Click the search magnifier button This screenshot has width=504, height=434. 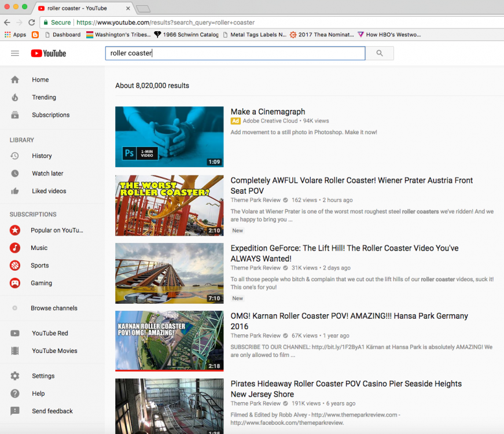tap(379, 53)
